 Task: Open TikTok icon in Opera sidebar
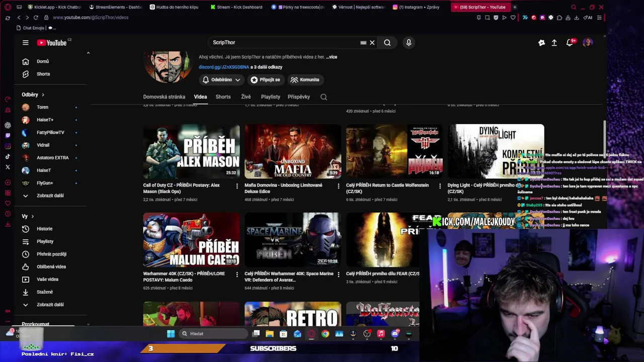(x=8, y=157)
